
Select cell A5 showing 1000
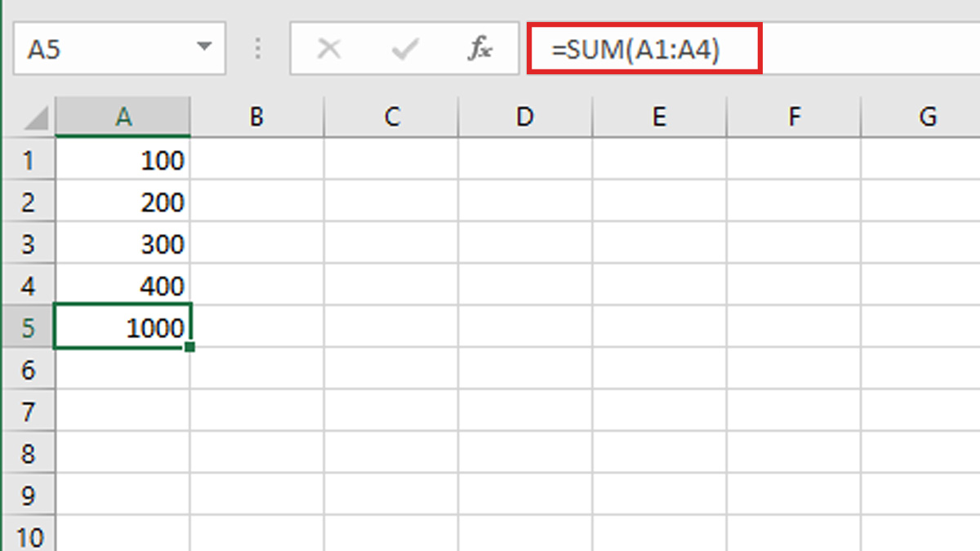pos(123,327)
